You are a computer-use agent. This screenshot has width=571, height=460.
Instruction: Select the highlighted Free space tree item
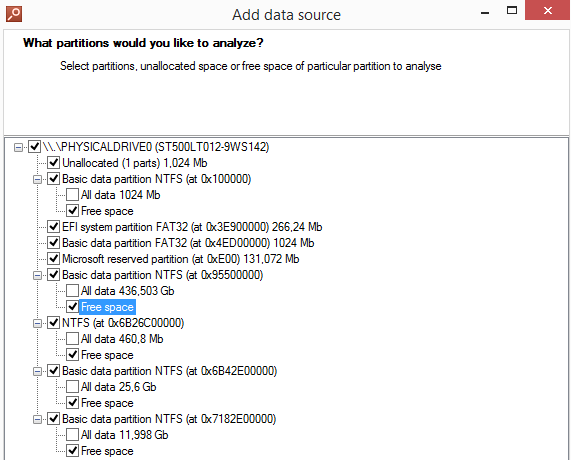107,307
